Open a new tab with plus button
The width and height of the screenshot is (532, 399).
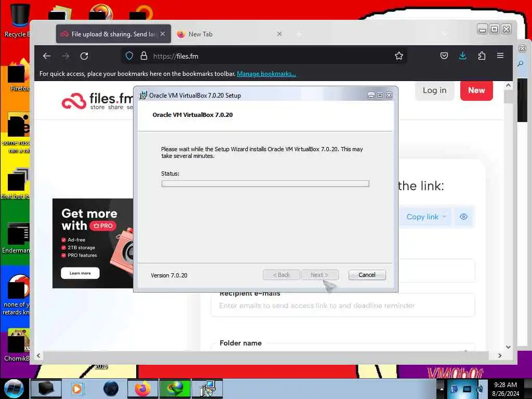pos(299,34)
